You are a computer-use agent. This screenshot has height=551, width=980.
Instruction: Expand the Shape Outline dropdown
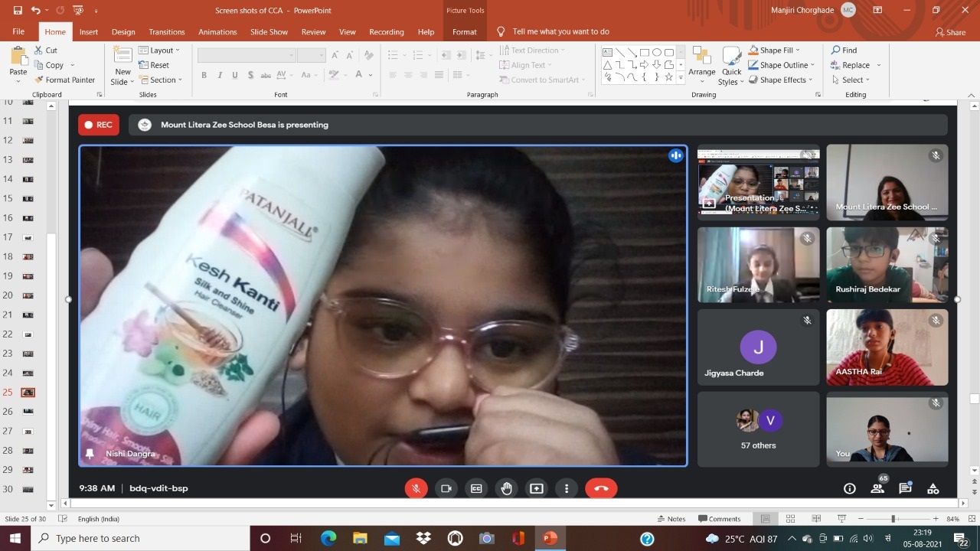pos(781,65)
